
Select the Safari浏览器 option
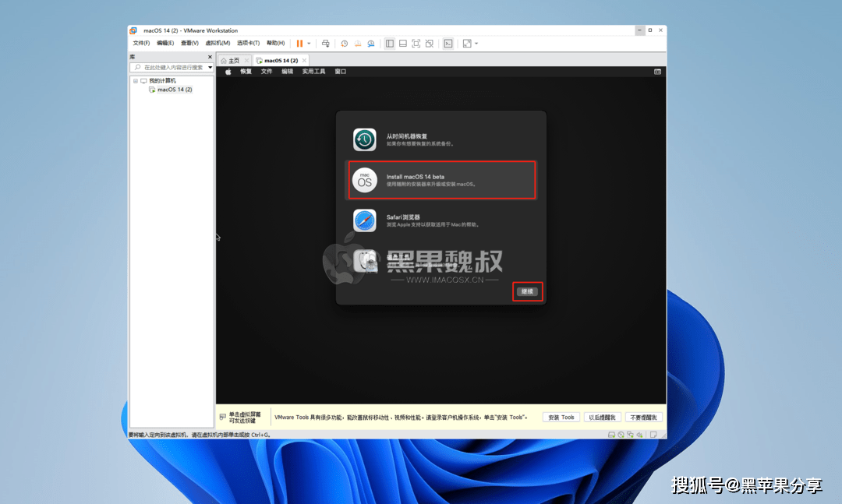pyautogui.click(x=440, y=220)
